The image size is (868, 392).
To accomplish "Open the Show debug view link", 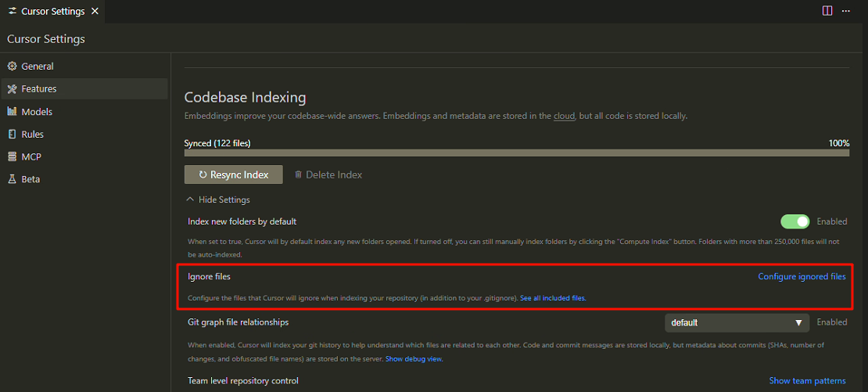I will [x=414, y=359].
